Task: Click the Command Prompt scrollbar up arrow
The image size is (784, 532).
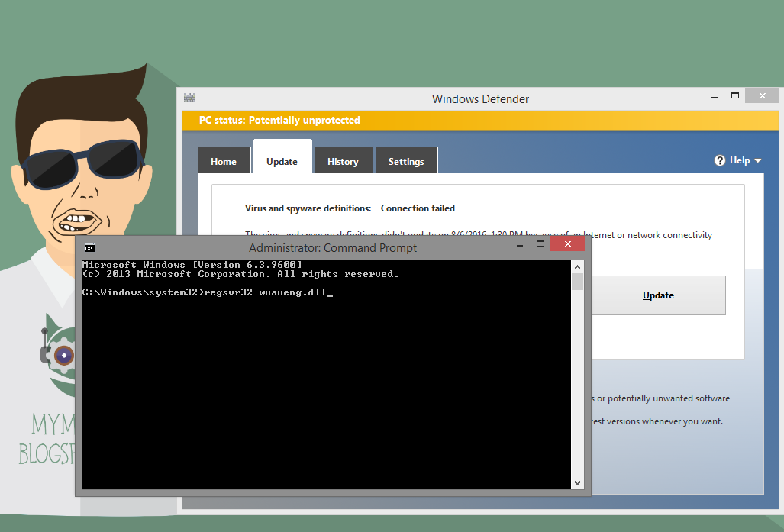Action: click(577, 267)
